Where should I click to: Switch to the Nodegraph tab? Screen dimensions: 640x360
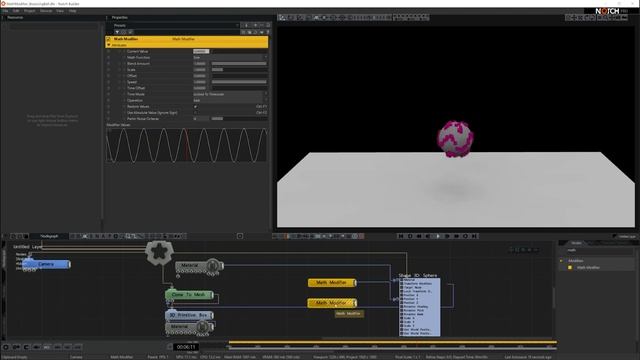[49, 236]
